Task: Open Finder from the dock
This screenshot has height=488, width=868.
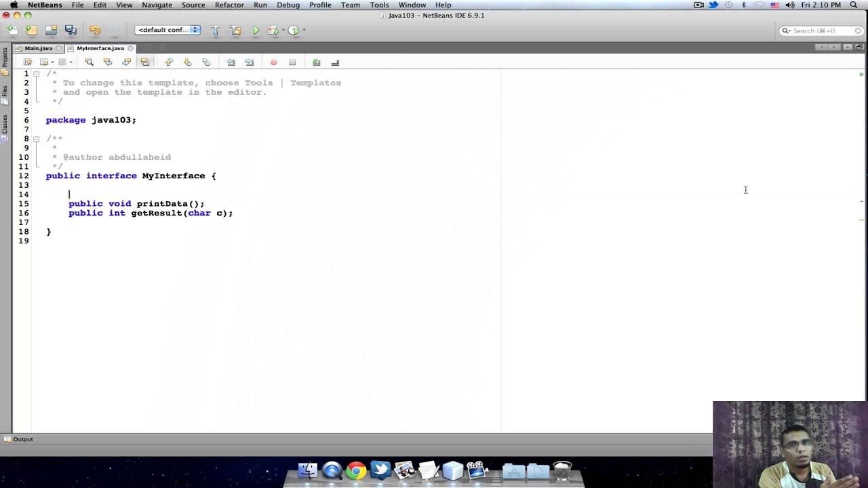Action: click(x=307, y=470)
